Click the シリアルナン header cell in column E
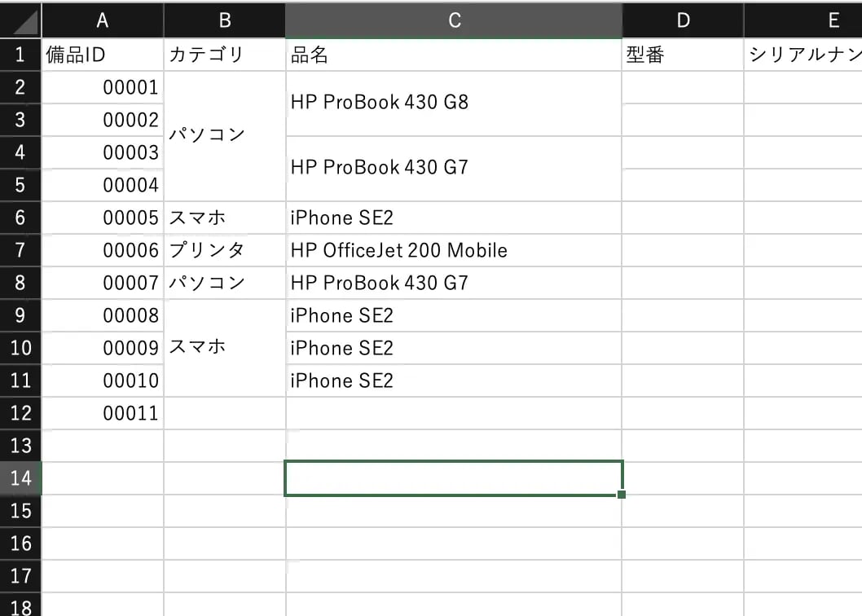 pyautogui.click(x=803, y=55)
